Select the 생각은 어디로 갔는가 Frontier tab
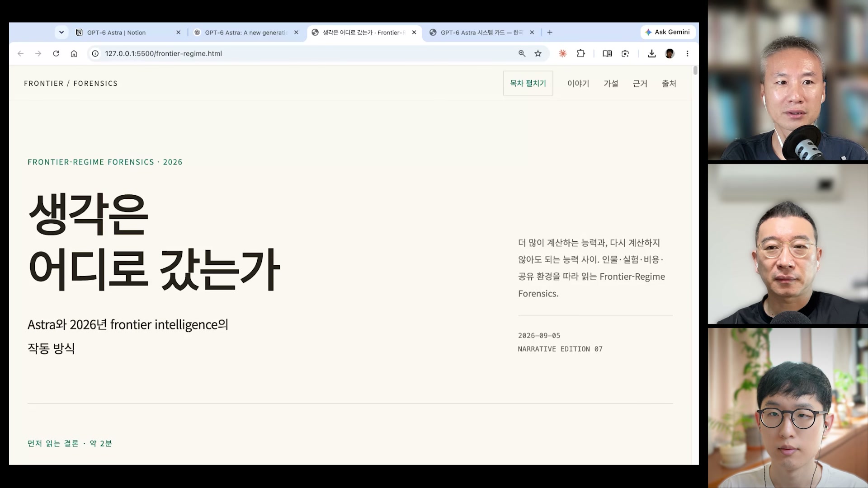The height and width of the screenshot is (488, 868). [x=364, y=33]
